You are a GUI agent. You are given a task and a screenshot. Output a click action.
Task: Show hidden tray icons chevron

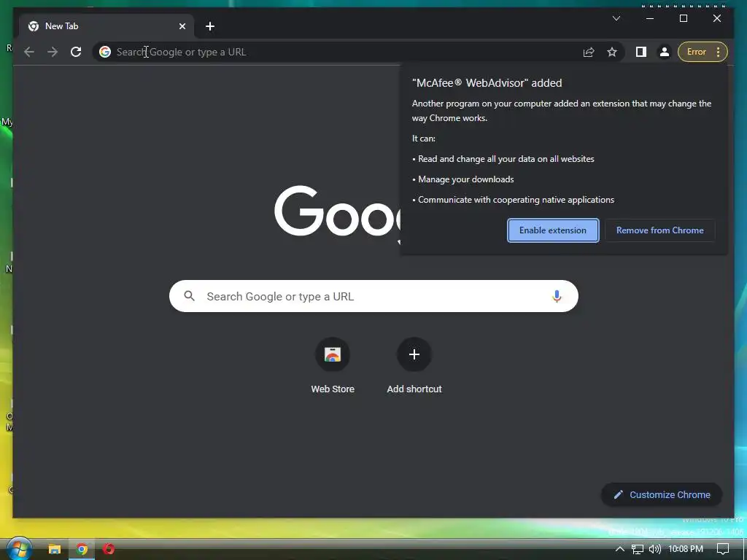[x=619, y=549]
